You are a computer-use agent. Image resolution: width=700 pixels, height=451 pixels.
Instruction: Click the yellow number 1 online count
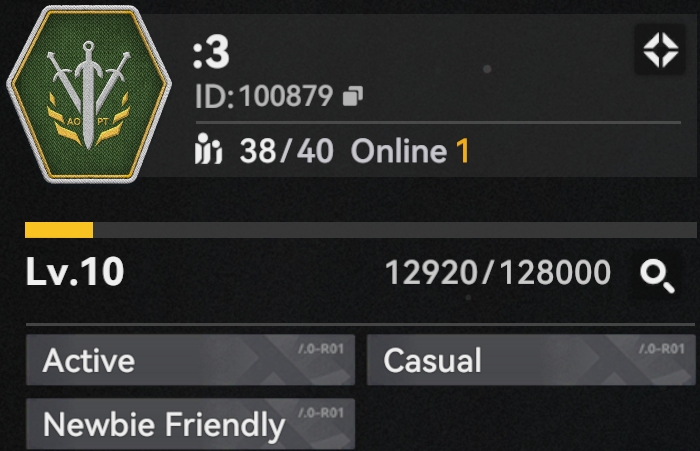(462, 151)
